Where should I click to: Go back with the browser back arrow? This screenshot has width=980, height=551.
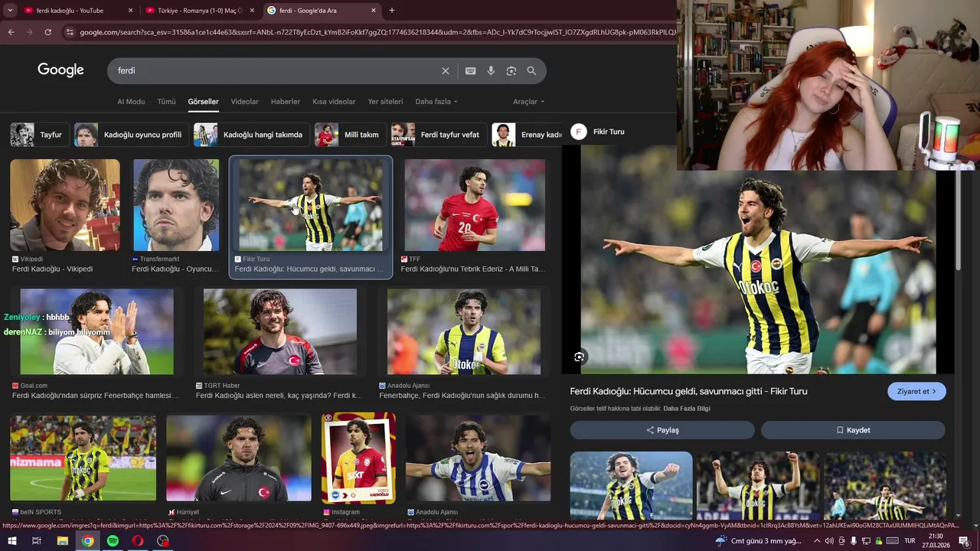pyautogui.click(x=11, y=32)
